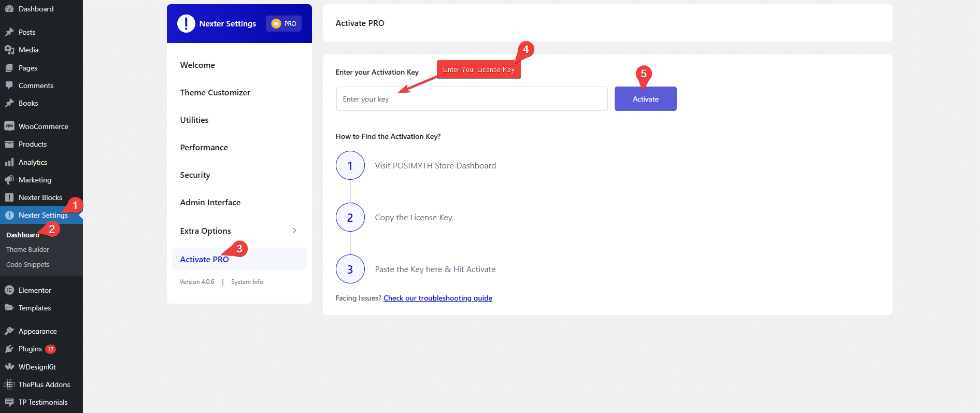This screenshot has width=980, height=413.
Task: Go to Plugins menu item
Action: click(30, 349)
